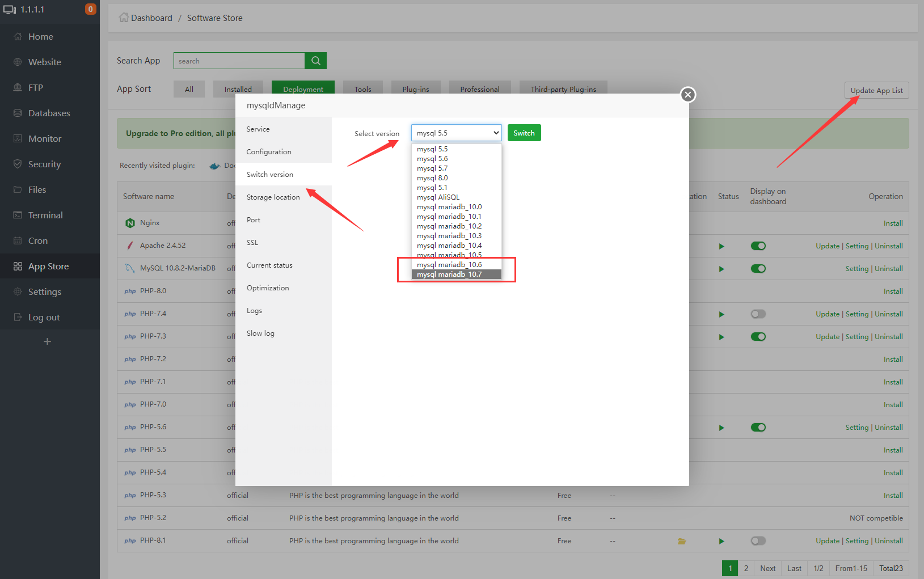The width and height of the screenshot is (924, 579).
Task: Open Slow log in mysqldManage menu
Action: [x=284, y=333]
